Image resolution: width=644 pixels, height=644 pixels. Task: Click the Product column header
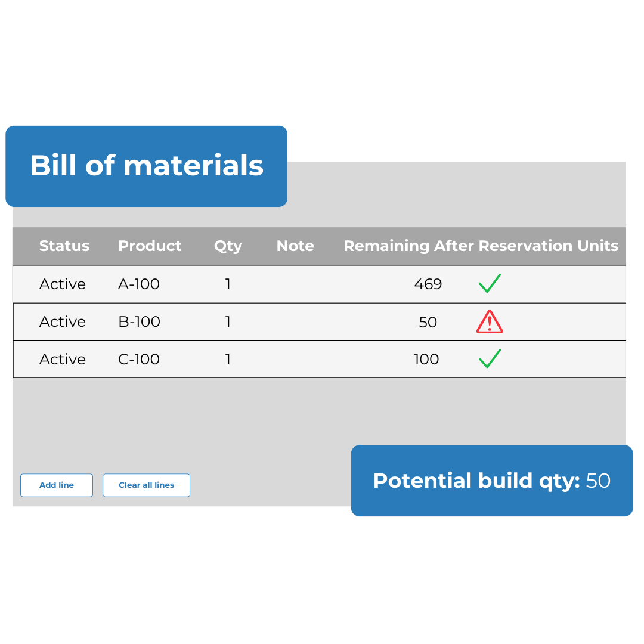click(150, 246)
